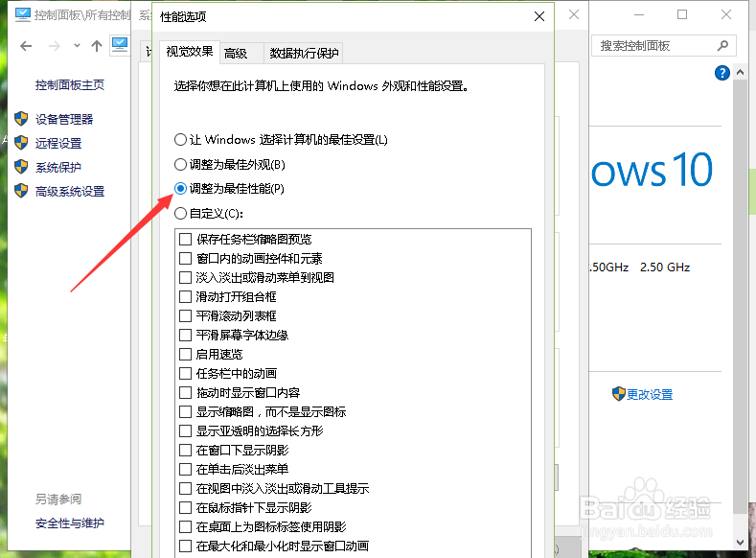The height and width of the screenshot is (558, 756).
Task: Switch to the 高级 tab
Action: click(x=241, y=53)
